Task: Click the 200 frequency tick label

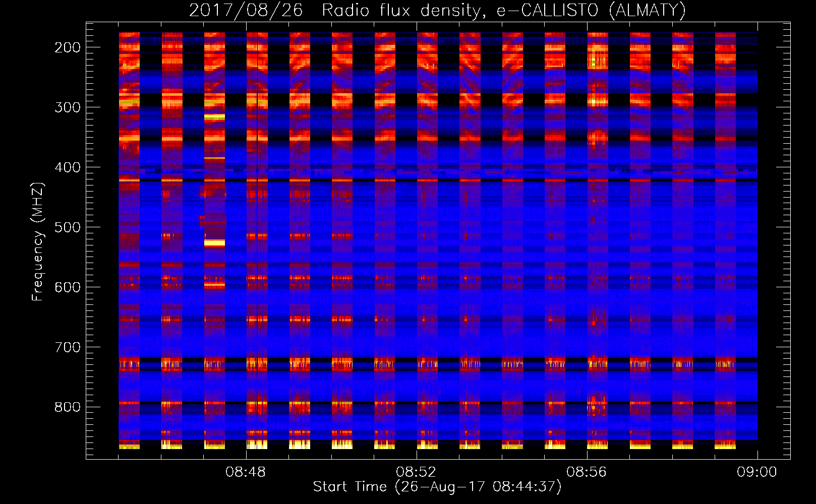Action: coord(68,47)
